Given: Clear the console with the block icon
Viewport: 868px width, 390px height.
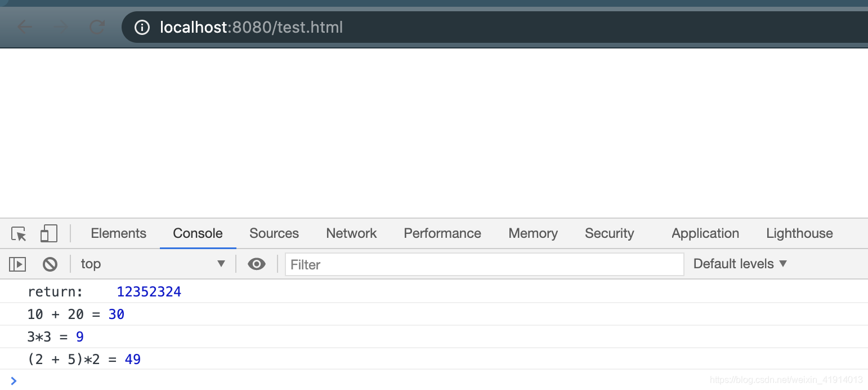Looking at the screenshot, I should point(50,264).
